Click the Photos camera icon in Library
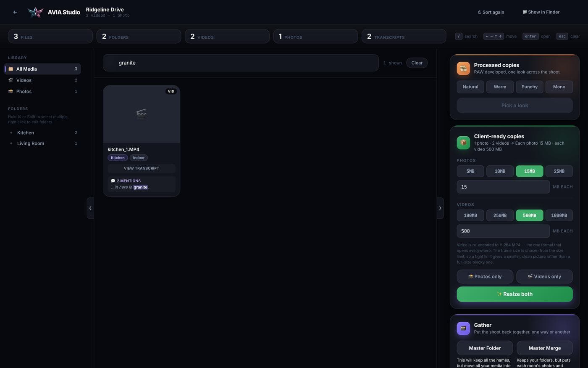This screenshot has width=588, height=368. [11, 91]
